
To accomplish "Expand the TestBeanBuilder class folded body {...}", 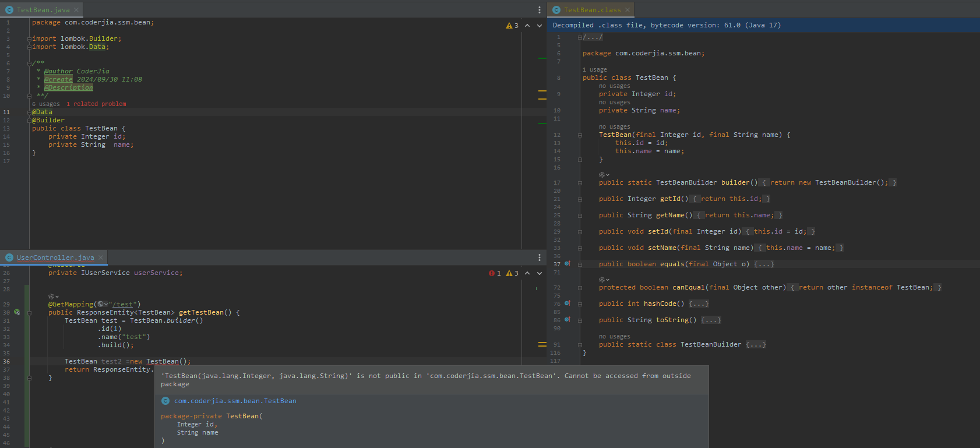I will 756,345.
